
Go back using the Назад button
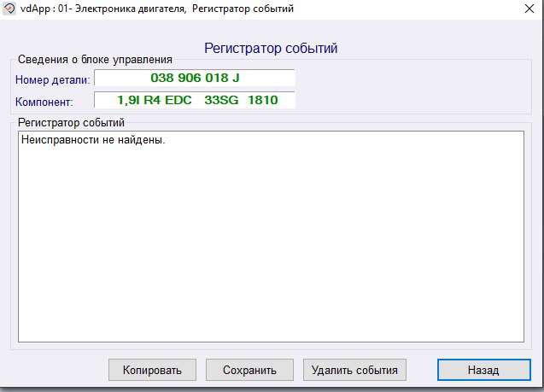point(483,370)
